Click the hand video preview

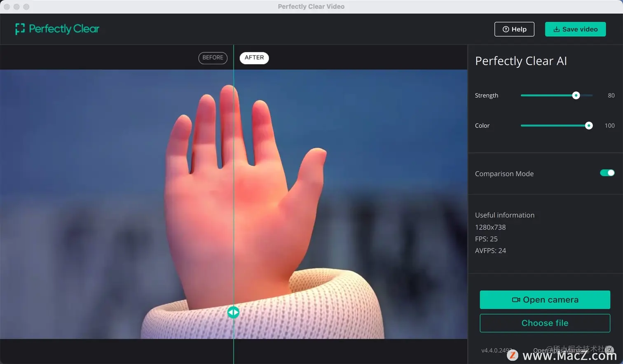tap(234, 204)
